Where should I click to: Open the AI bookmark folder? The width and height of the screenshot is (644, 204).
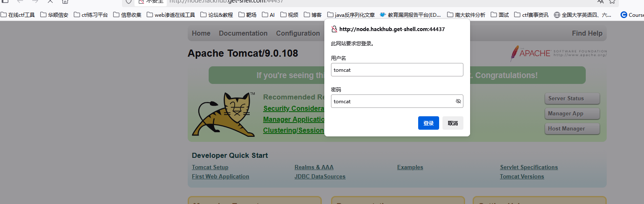pyautogui.click(x=268, y=15)
